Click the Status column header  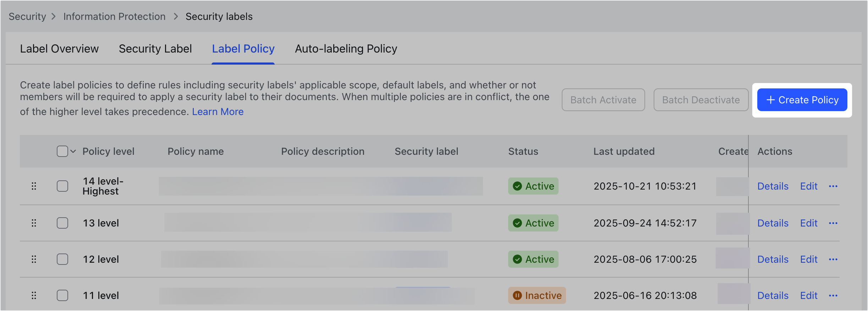pyautogui.click(x=523, y=151)
